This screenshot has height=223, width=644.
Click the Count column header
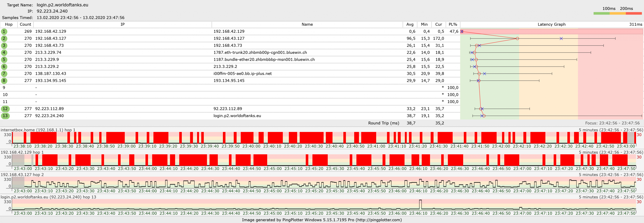(x=25, y=24)
